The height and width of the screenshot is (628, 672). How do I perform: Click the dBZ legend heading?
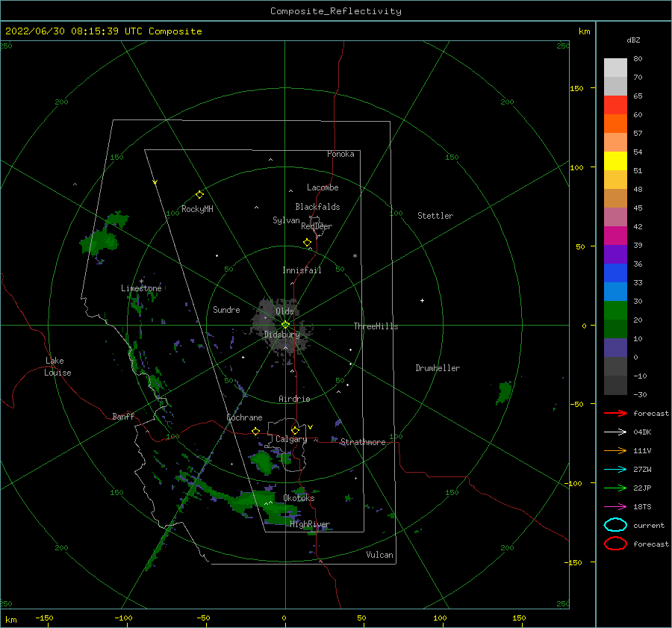(633, 40)
